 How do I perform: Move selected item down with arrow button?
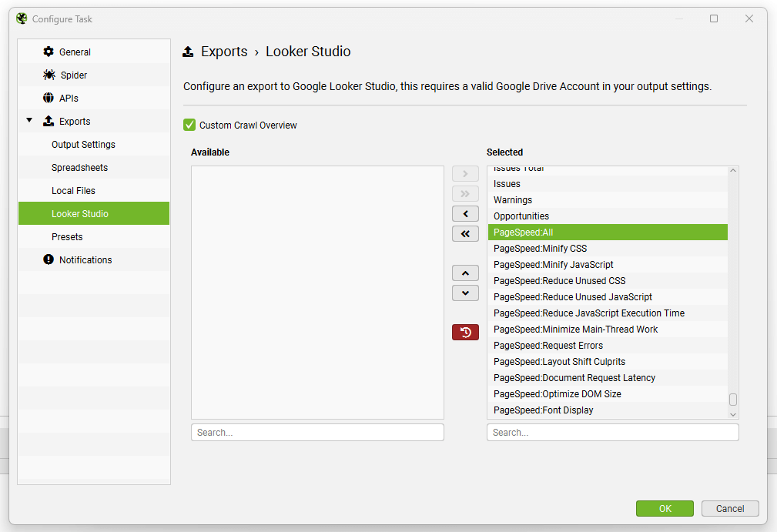(x=465, y=293)
